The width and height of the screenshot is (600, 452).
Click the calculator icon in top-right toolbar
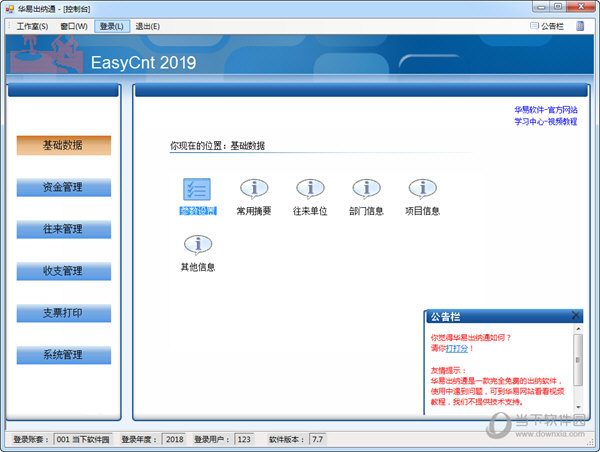click(580, 26)
